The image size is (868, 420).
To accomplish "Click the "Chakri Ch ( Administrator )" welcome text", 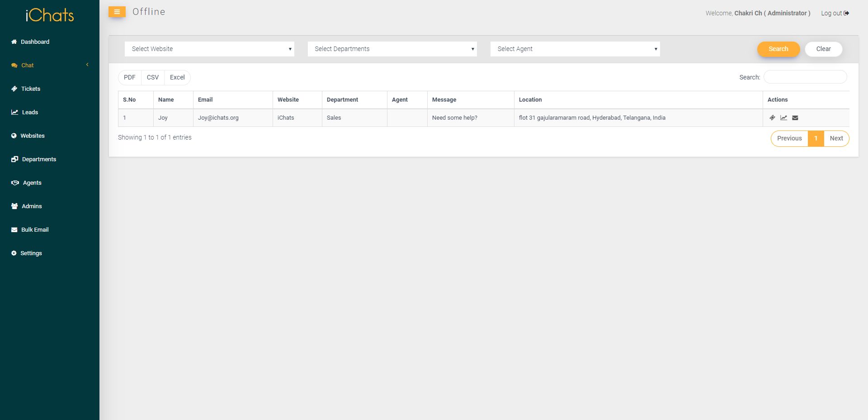I will click(772, 13).
